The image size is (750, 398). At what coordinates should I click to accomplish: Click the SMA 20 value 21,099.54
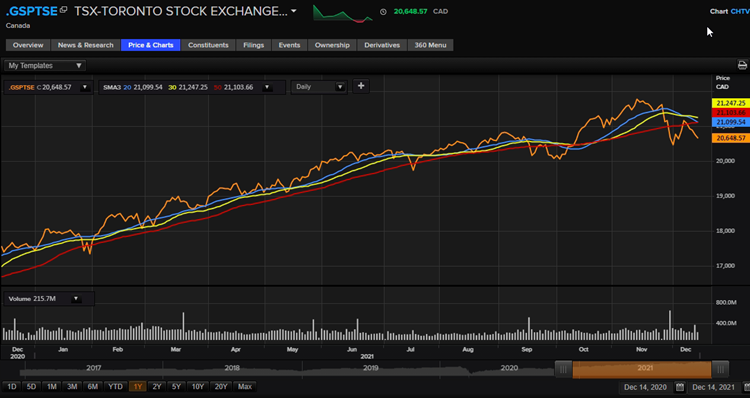pos(147,87)
